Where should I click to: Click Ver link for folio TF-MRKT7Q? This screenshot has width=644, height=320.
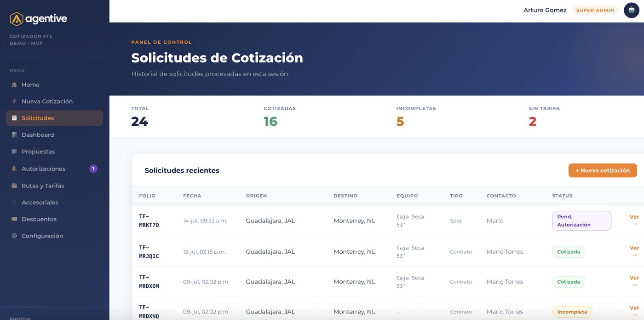[634, 221]
